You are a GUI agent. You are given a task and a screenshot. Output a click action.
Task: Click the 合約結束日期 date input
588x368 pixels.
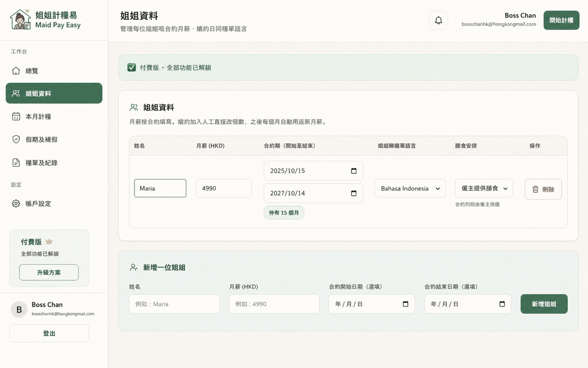click(468, 304)
